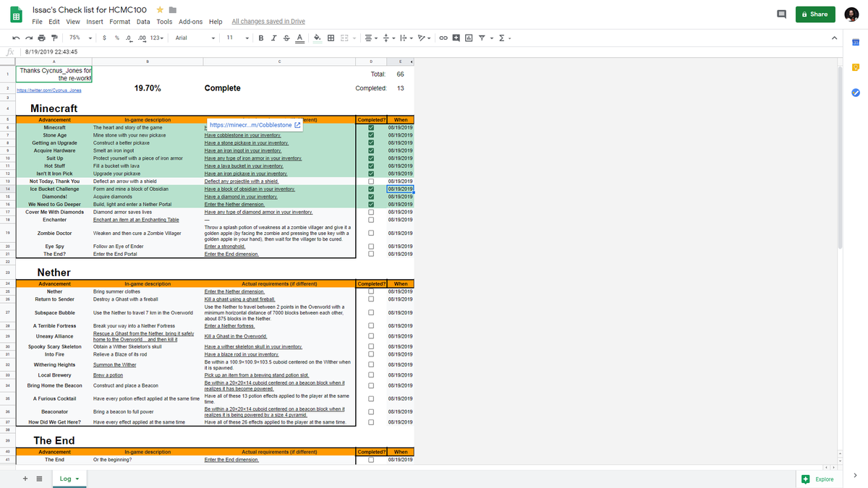Open the Data menu
868x488 pixels.
point(143,22)
